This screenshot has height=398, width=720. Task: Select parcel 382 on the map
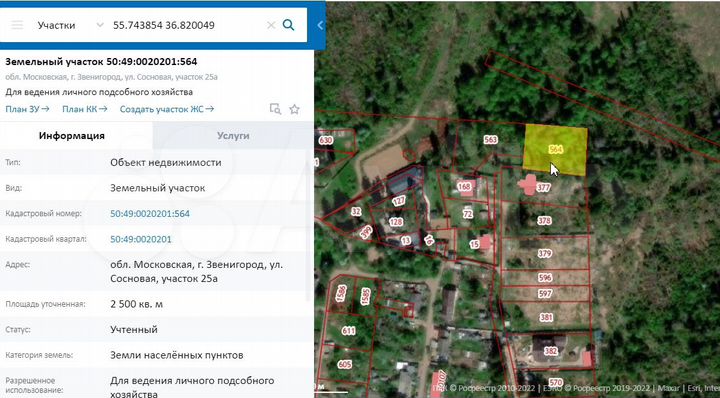click(x=551, y=351)
